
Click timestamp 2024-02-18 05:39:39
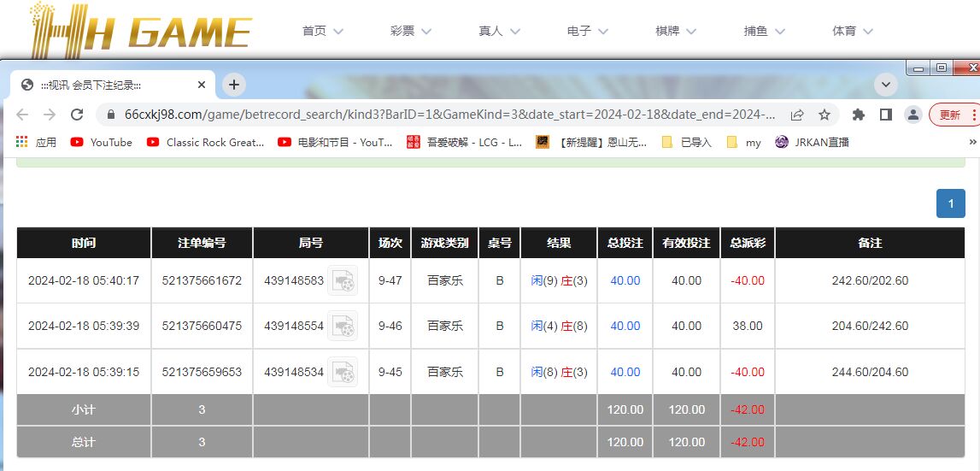[84, 326]
